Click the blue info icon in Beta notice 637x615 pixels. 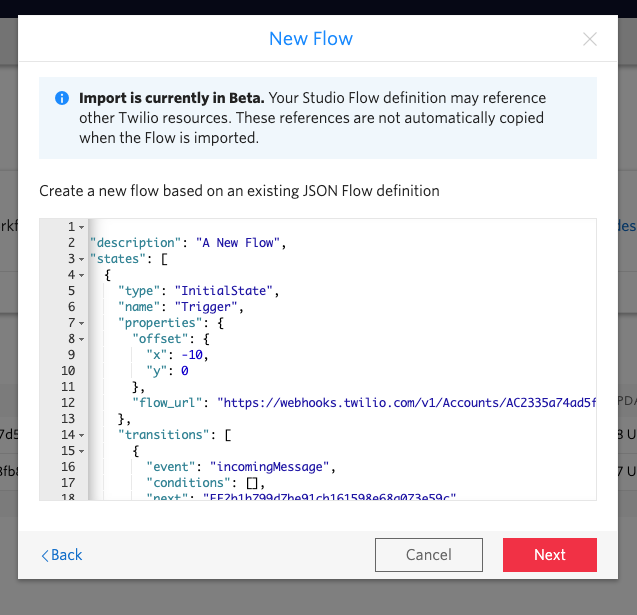(62, 98)
